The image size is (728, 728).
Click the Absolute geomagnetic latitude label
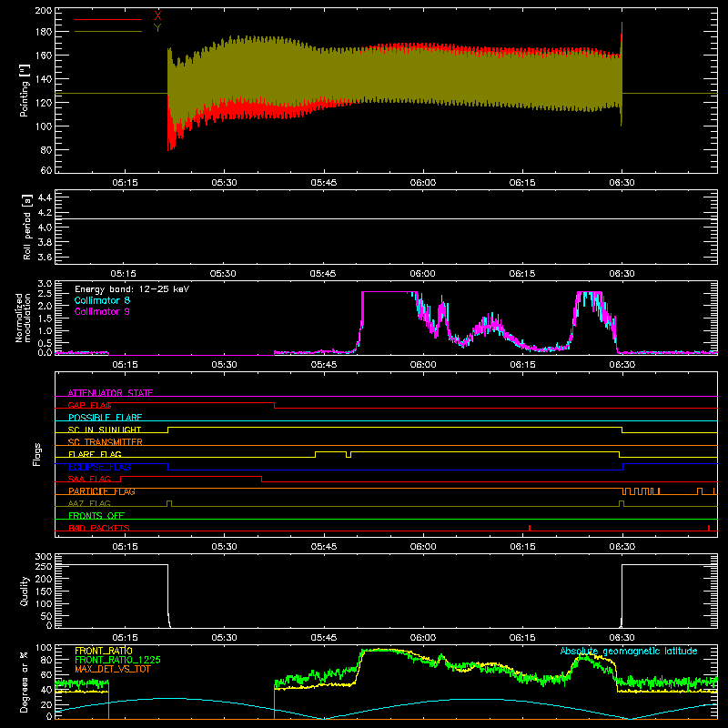(629, 651)
